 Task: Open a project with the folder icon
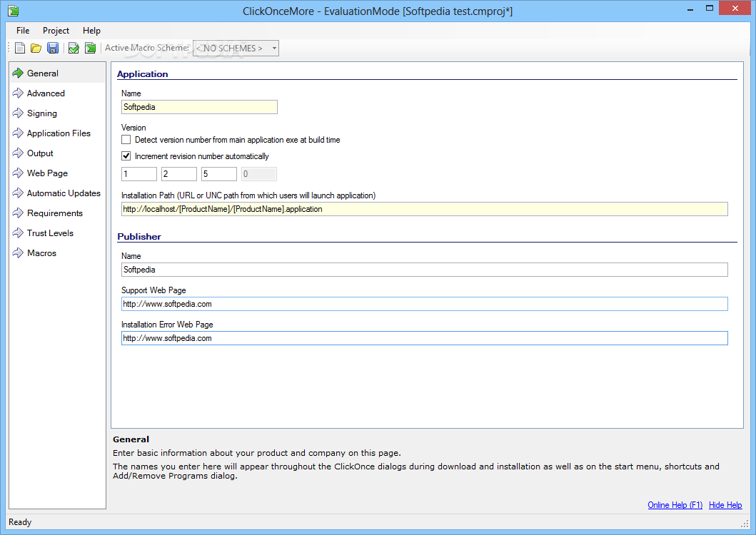point(36,49)
